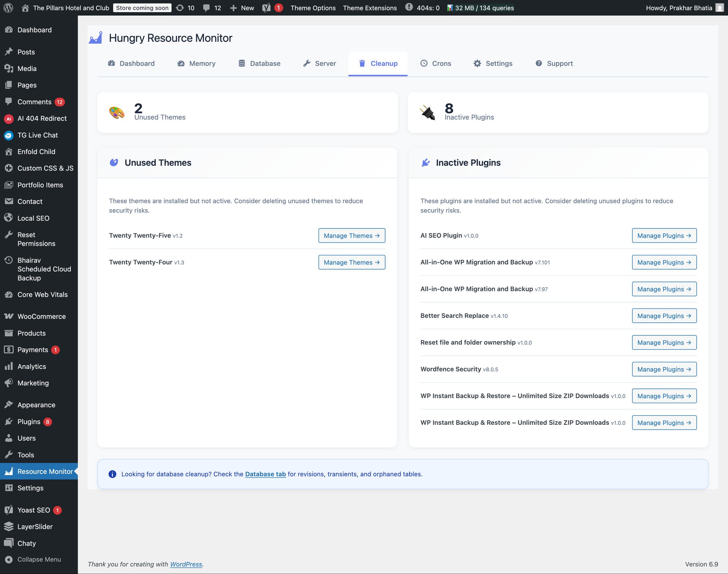Click the updates refresh icon in admin bar
The width and height of the screenshot is (728, 574).
[179, 8]
